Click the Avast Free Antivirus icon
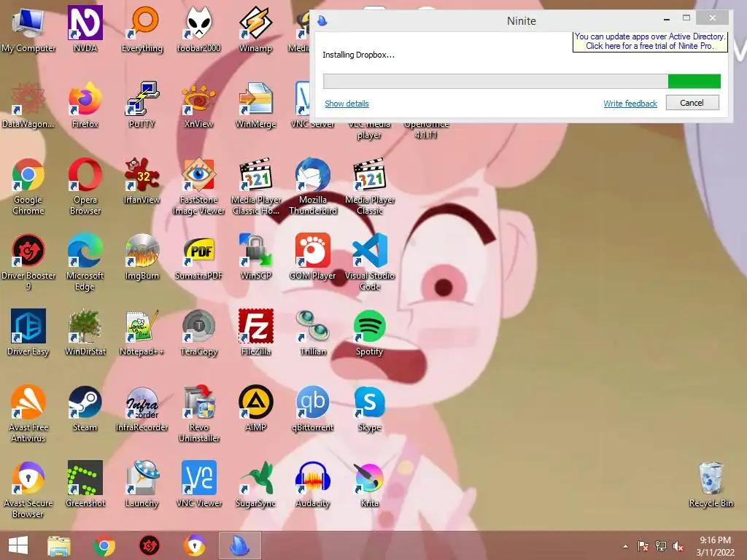This screenshot has height=560, width=747. [28, 413]
